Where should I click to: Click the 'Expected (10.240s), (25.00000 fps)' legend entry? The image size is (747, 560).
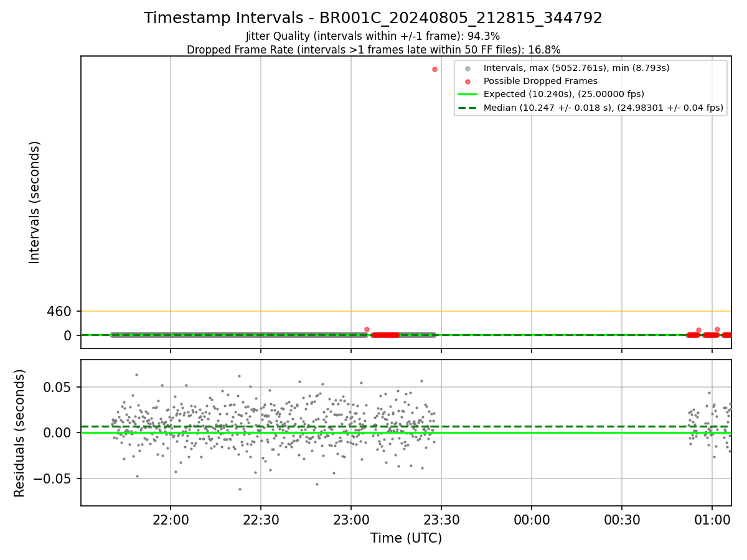click(563, 95)
